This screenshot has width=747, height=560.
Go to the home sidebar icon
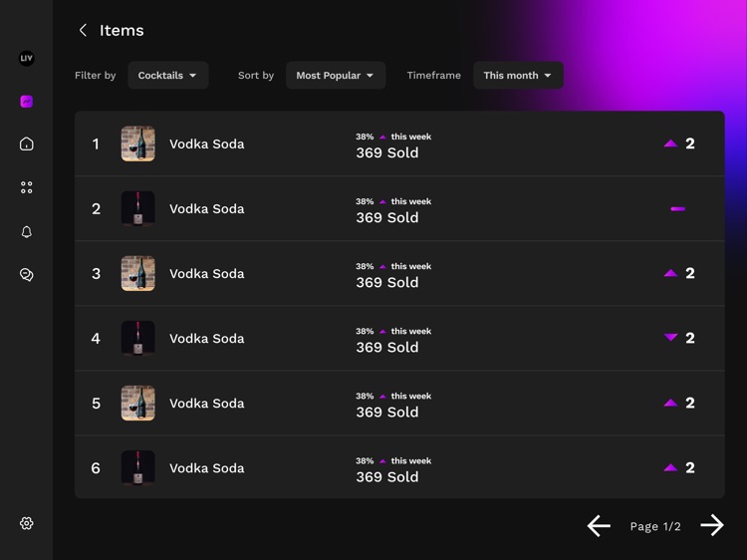27,143
